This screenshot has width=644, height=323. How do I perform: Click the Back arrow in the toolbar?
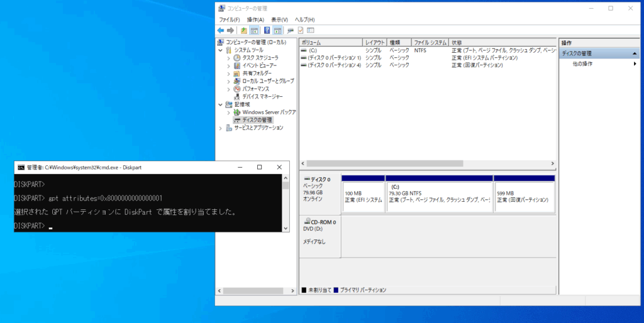(x=221, y=30)
